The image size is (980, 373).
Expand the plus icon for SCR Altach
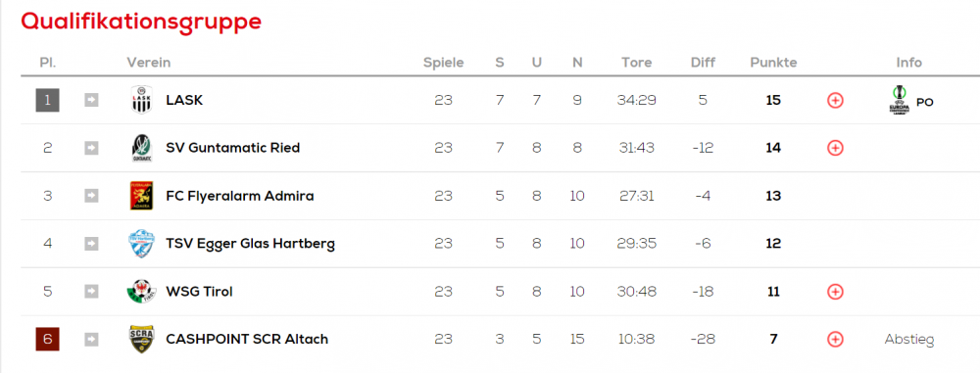(x=835, y=340)
